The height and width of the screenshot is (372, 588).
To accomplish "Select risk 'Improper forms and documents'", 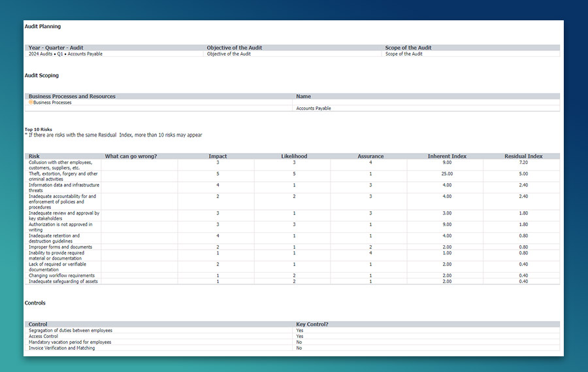I will tap(60, 247).
